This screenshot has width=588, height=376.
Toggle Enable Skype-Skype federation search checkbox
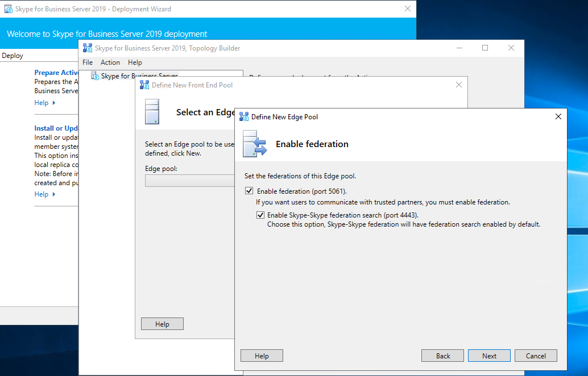click(260, 215)
